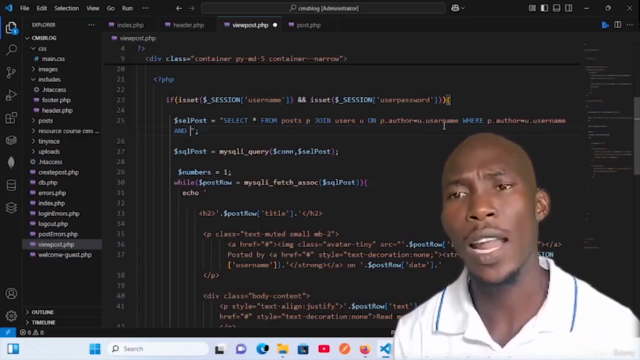Open db.php in the explorer
Image resolution: width=640 pixels, height=360 pixels.
48,182
